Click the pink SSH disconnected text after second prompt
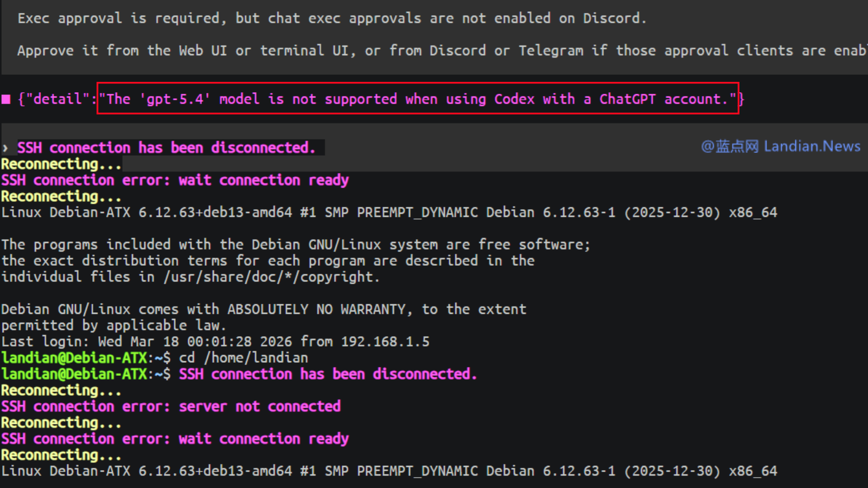This screenshot has height=488, width=868. point(328,374)
